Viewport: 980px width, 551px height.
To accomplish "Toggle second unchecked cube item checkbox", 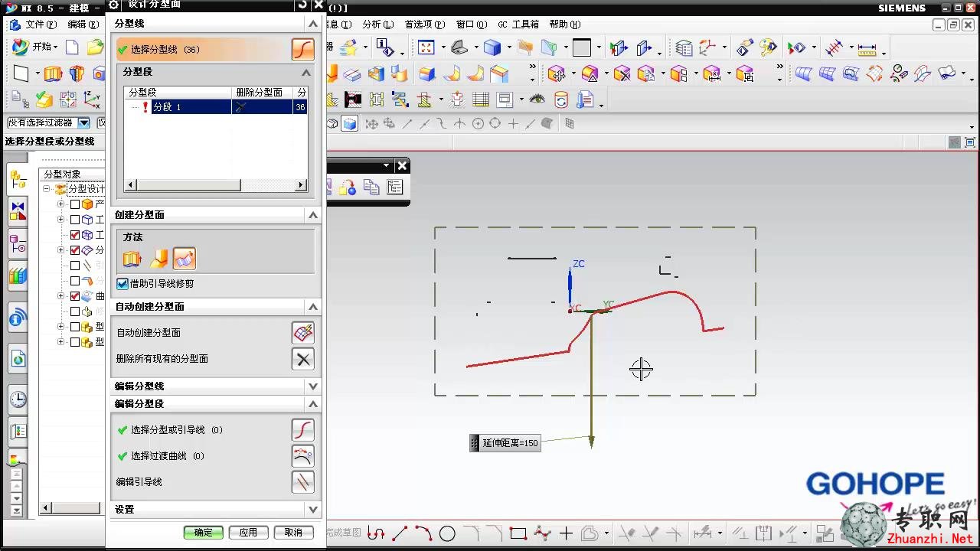I will click(75, 220).
